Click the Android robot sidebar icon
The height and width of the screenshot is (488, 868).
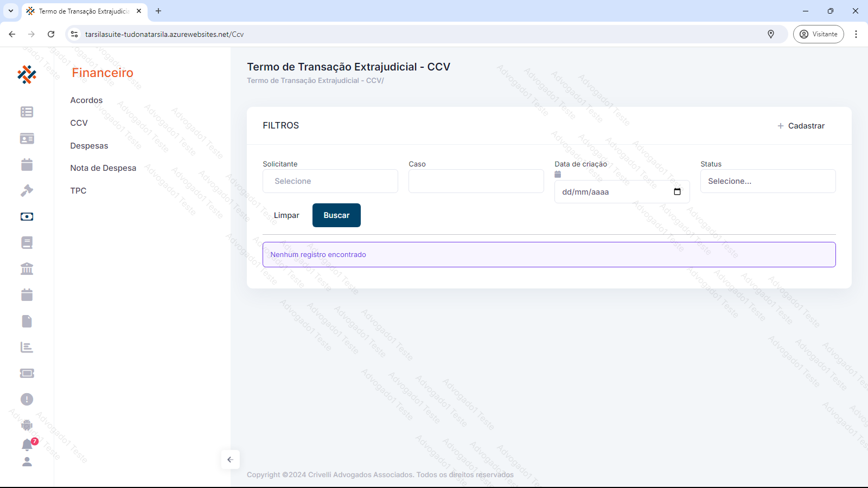tap(27, 425)
